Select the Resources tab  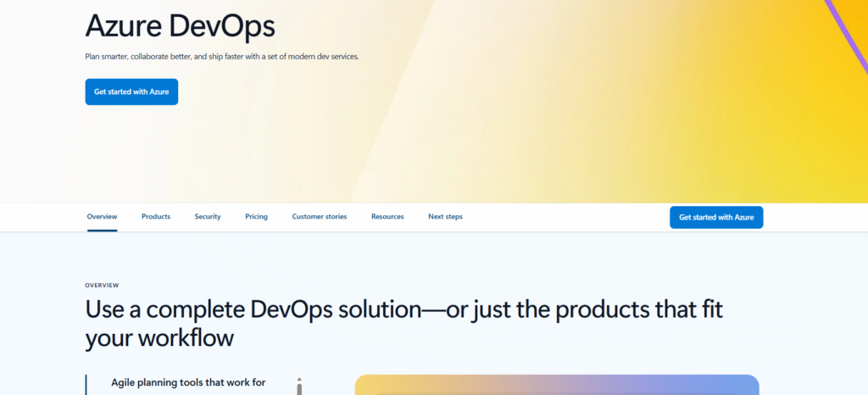(387, 217)
